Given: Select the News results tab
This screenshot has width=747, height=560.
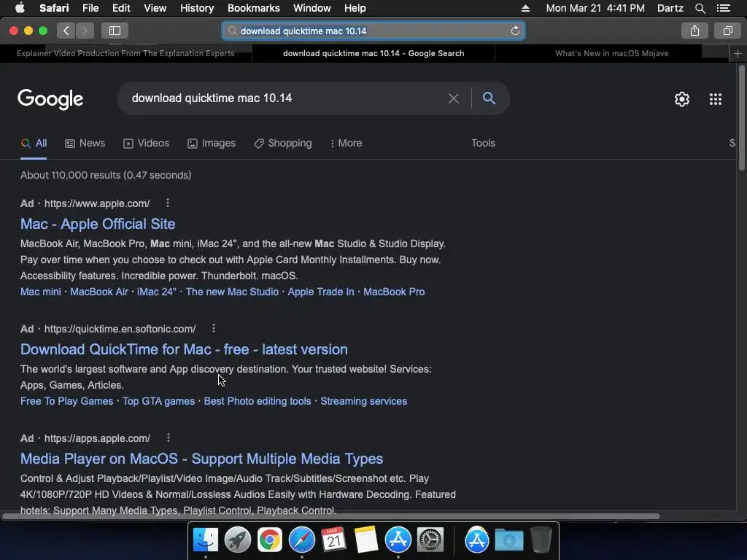Looking at the screenshot, I should pyautogui.click(x=85, y=144).
